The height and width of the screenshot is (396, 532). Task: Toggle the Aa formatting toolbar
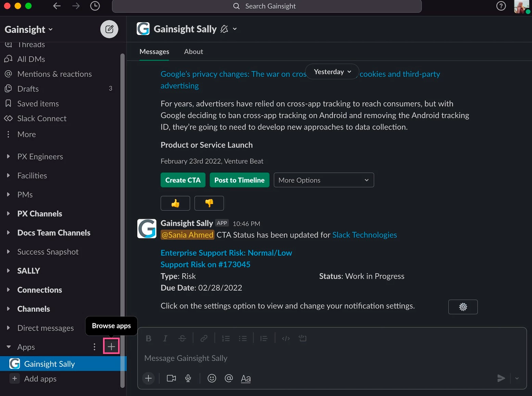click(246, 379)
